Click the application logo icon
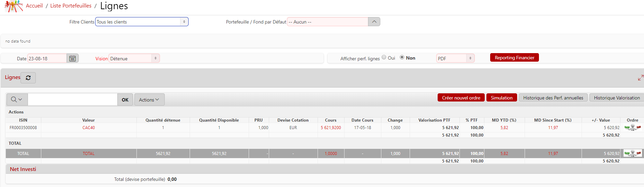Image resolution: width=644 pixels, height=187 pixels. [x=13, y=6]
